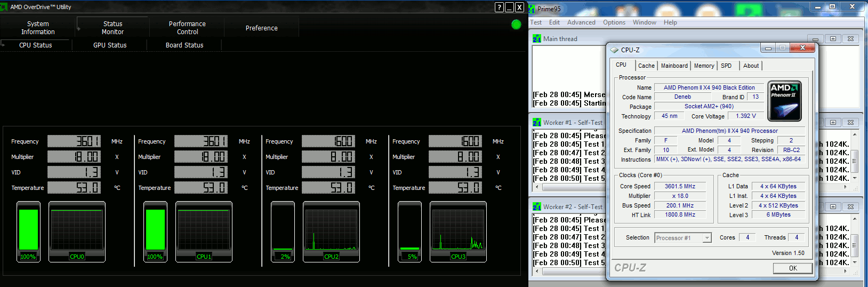
Task: Open the Performance Control tab
Action: coord(187,28)
